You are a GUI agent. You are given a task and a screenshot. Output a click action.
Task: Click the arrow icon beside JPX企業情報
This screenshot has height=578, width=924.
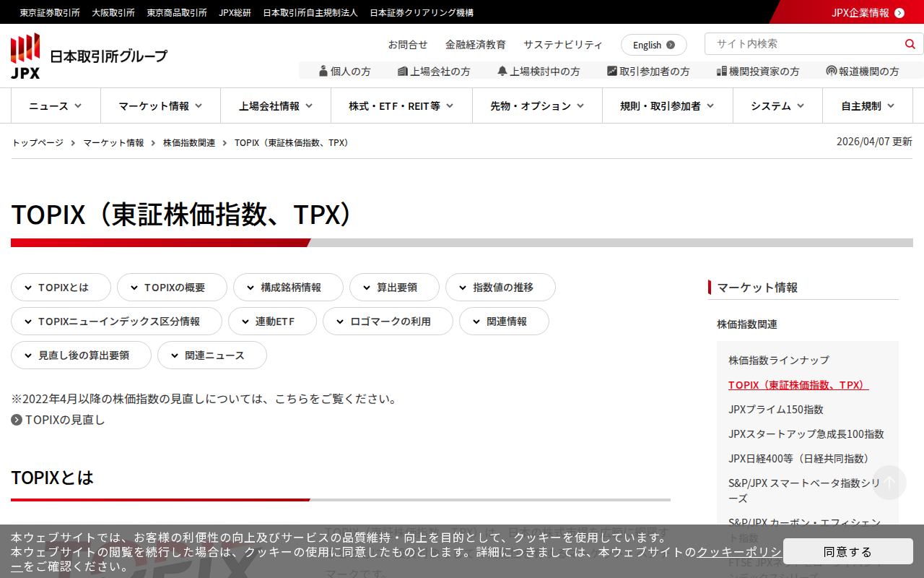(x=899, y=12)
